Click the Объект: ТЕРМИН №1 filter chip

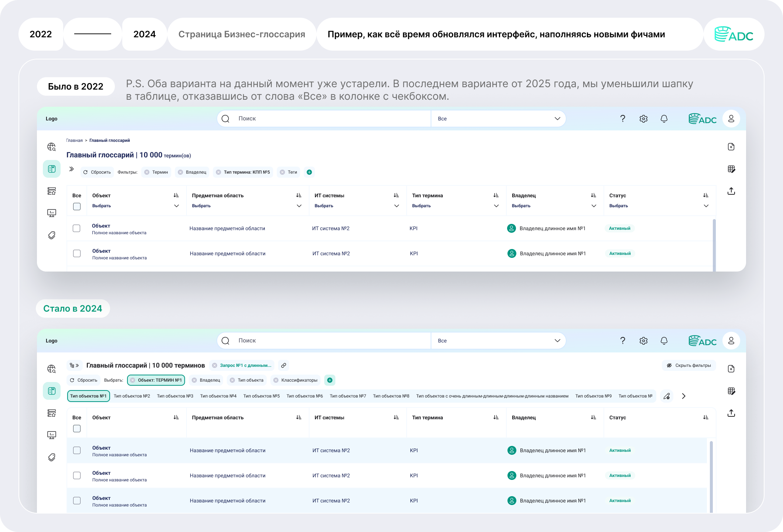click(156, 380)
